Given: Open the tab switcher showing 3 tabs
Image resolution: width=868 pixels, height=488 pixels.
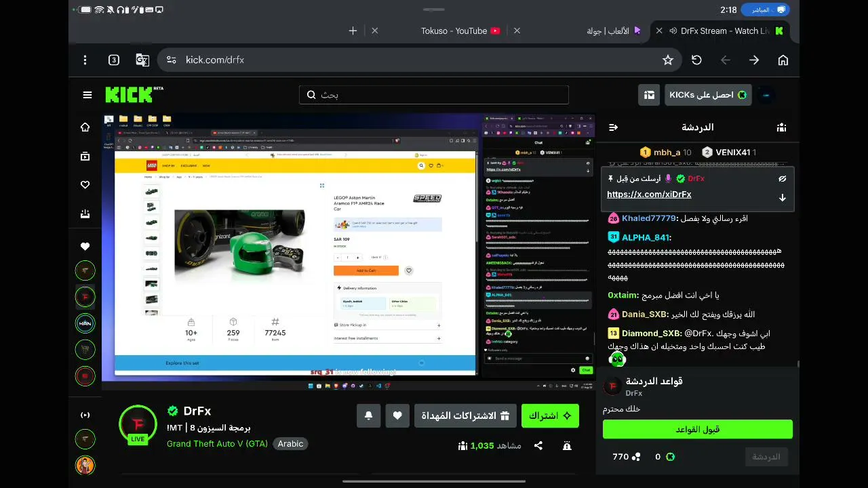Looking at the screenshot, I should pos(114,60).
